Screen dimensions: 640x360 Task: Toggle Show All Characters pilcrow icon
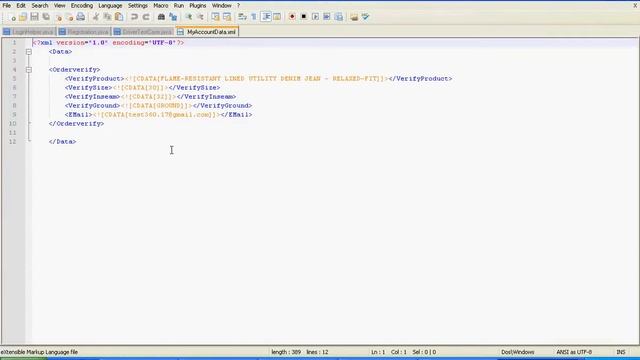coord(254,17)
